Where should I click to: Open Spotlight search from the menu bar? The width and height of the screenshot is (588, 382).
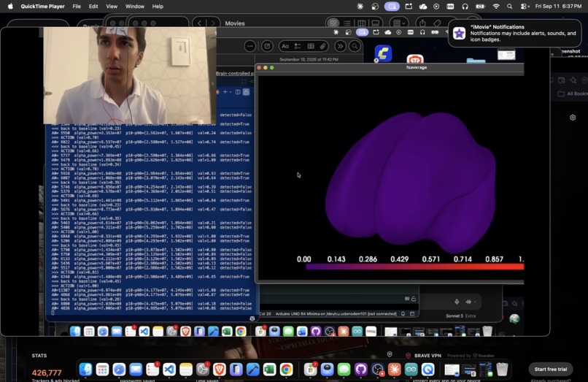tap(509, 6)
